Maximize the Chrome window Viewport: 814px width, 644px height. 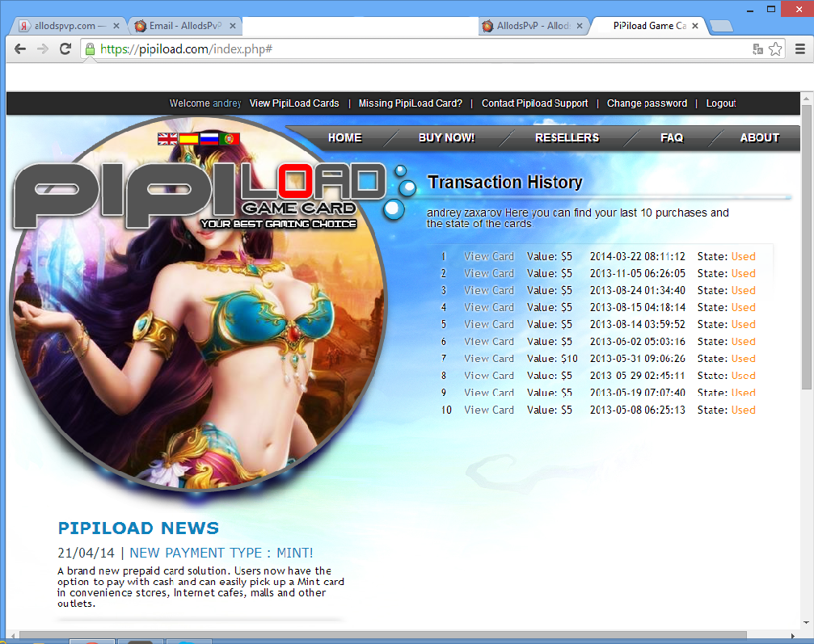pyautogui.click(x=771, y=10)
